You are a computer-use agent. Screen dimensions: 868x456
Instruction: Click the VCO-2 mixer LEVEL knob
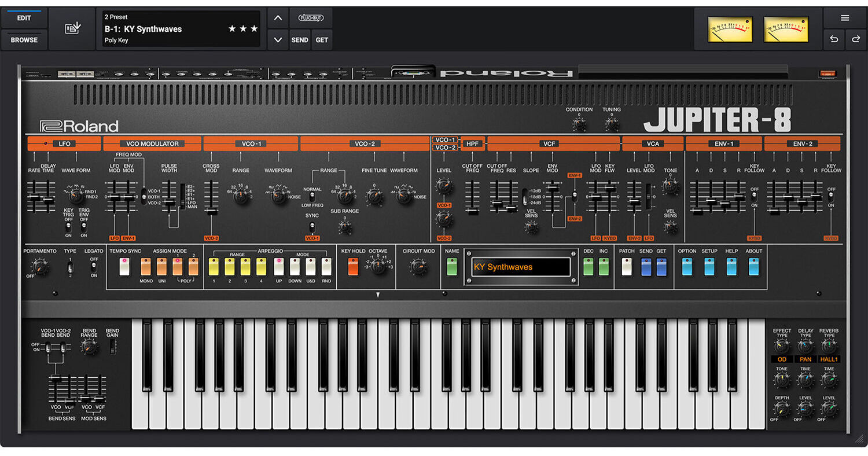(444, 219)
